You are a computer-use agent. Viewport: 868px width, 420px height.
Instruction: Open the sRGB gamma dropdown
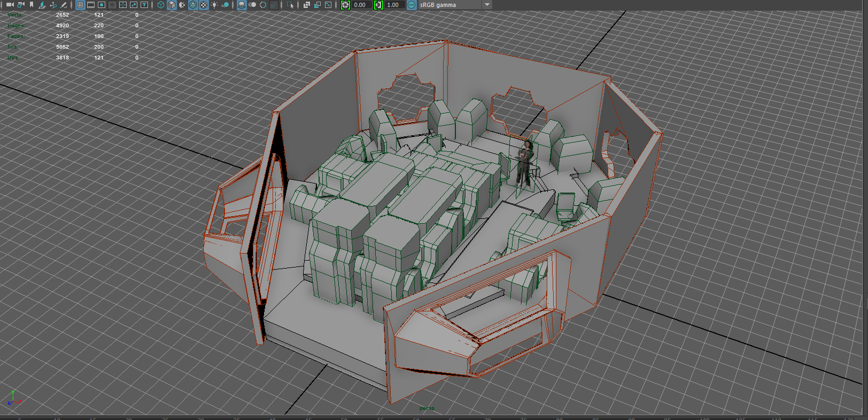pyautogui.click(x=455, y=5)
